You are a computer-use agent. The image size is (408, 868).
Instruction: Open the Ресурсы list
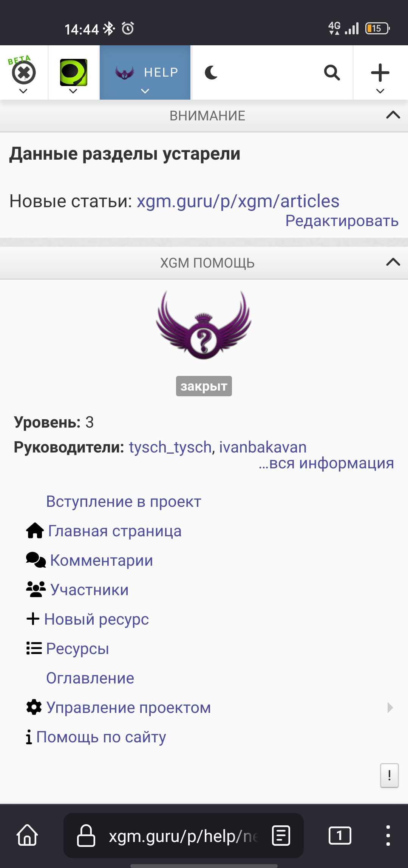68,649
